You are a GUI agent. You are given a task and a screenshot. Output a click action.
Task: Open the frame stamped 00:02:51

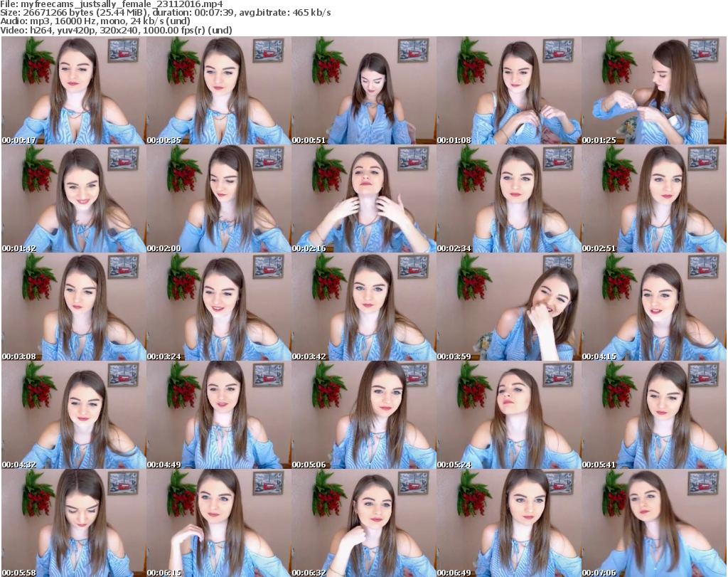pyautogui.click(x=654, y=198)
